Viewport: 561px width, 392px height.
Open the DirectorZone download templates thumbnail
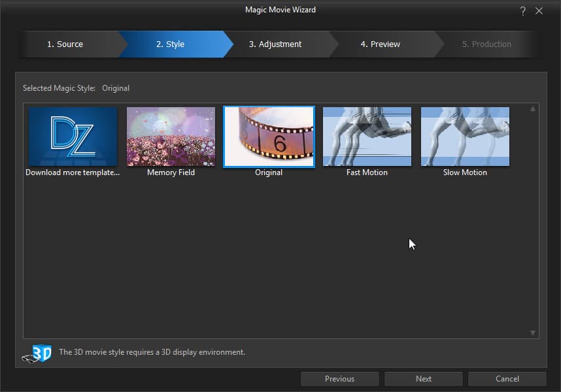[73, 137]
